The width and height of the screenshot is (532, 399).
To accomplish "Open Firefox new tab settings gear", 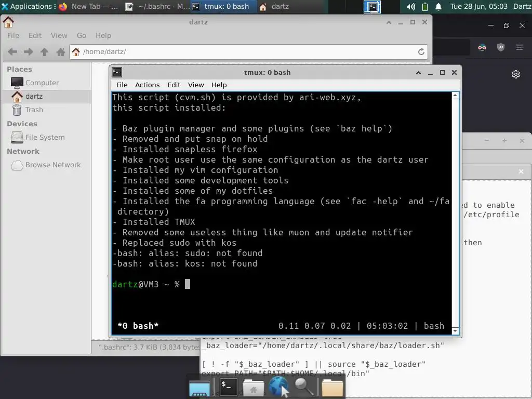I will tap(516, 74).
